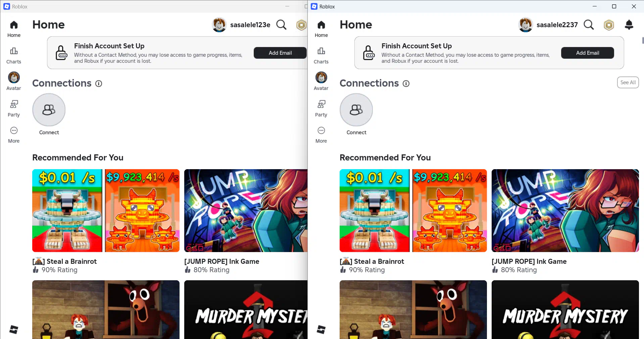
Task: Open More menu in left Roblox window
Action: (14, 135)
